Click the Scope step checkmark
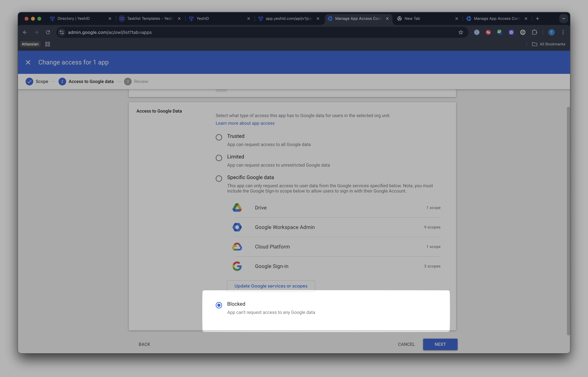The image size is (588, 377). pos(29,82)
